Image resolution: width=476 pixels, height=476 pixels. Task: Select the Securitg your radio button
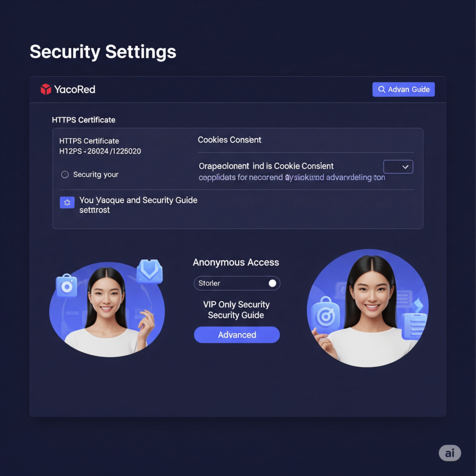tap(65, 175)
